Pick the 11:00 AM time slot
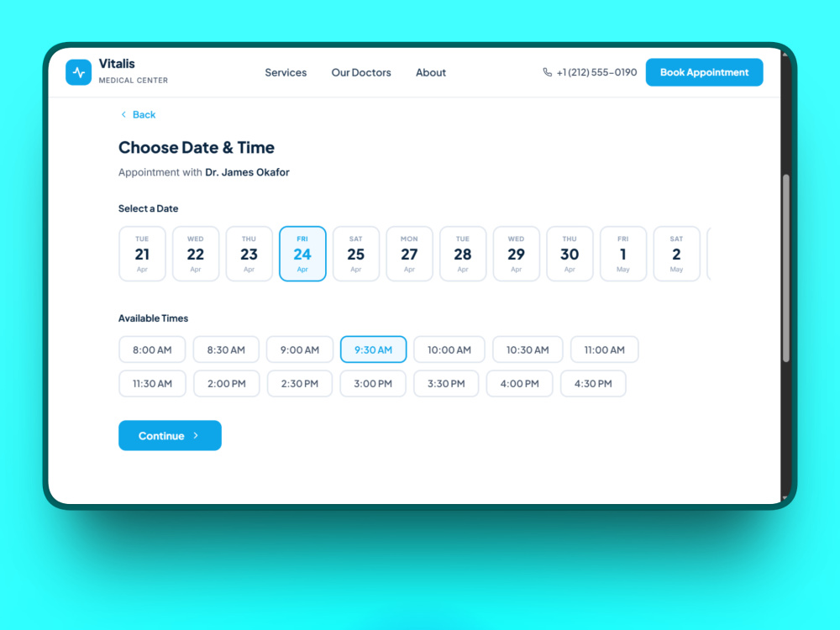The width and height of the screenshot is (840, 630). click(604, 349)
